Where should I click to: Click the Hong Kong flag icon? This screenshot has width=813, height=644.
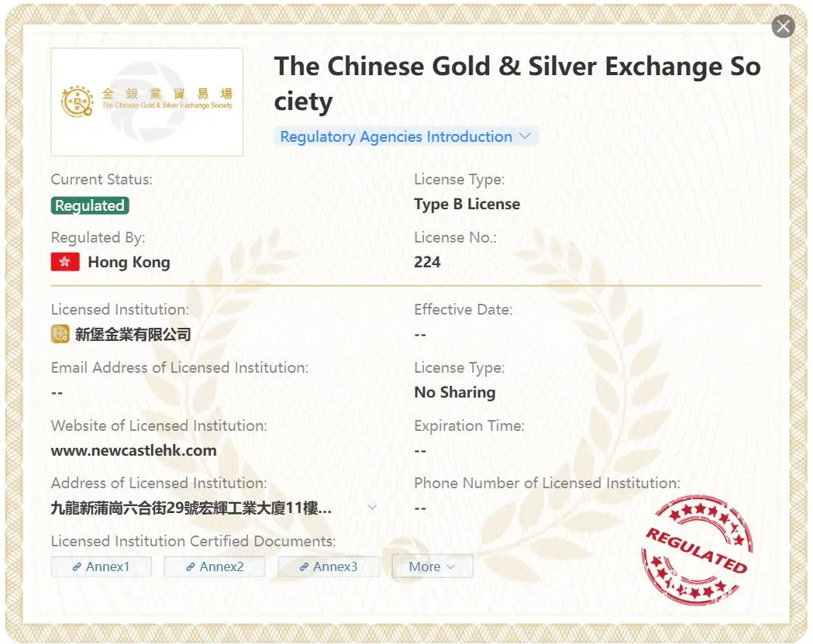coord(65,262)
